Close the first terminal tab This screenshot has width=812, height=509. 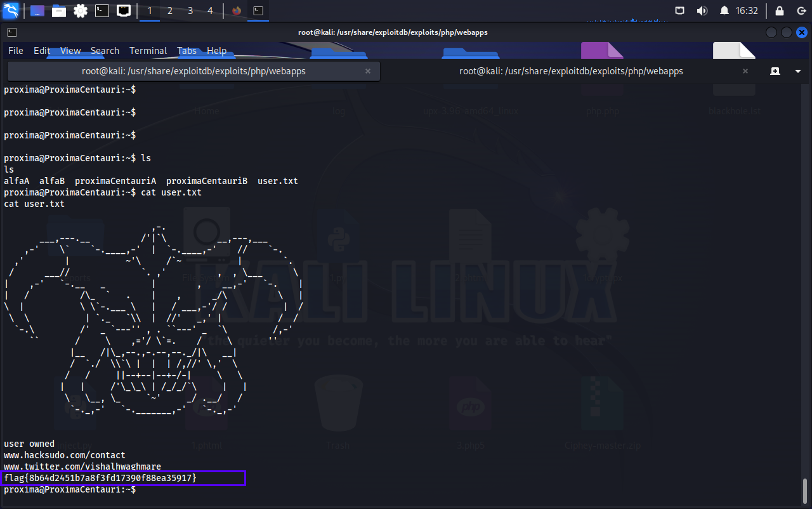[x=367, y=71]
